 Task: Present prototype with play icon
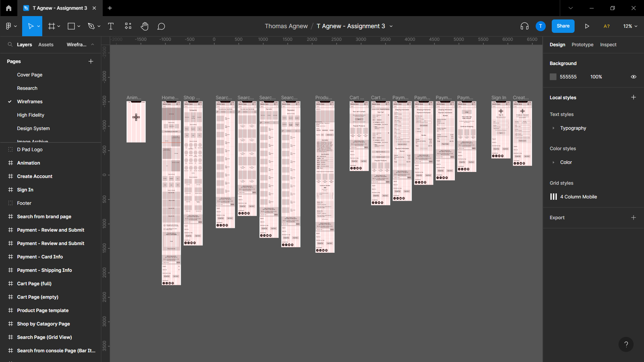(x=587, y=26)
